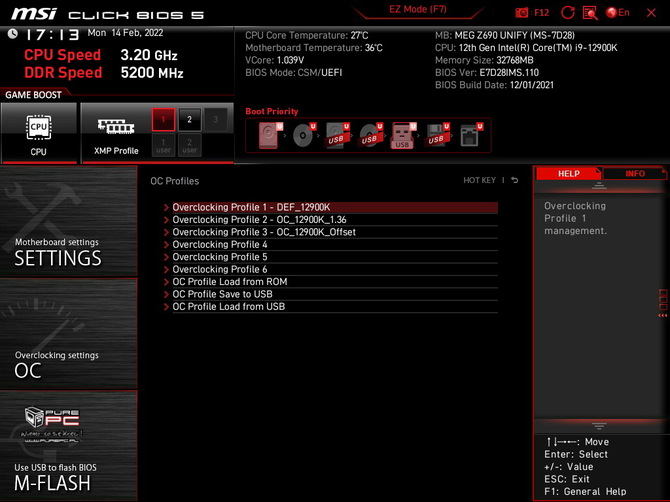Select USB hard disk boot device icon

coord(337,135)
